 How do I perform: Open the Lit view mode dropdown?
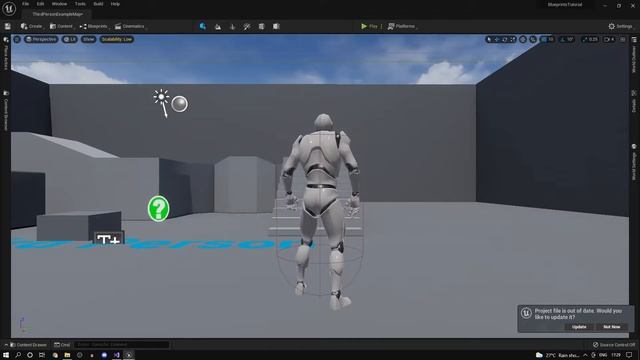tap(70, 40)
